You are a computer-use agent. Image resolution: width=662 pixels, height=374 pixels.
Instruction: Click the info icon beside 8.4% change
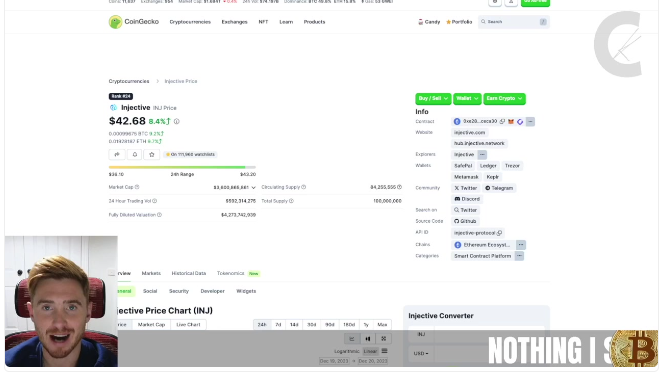tap(176, 122)
